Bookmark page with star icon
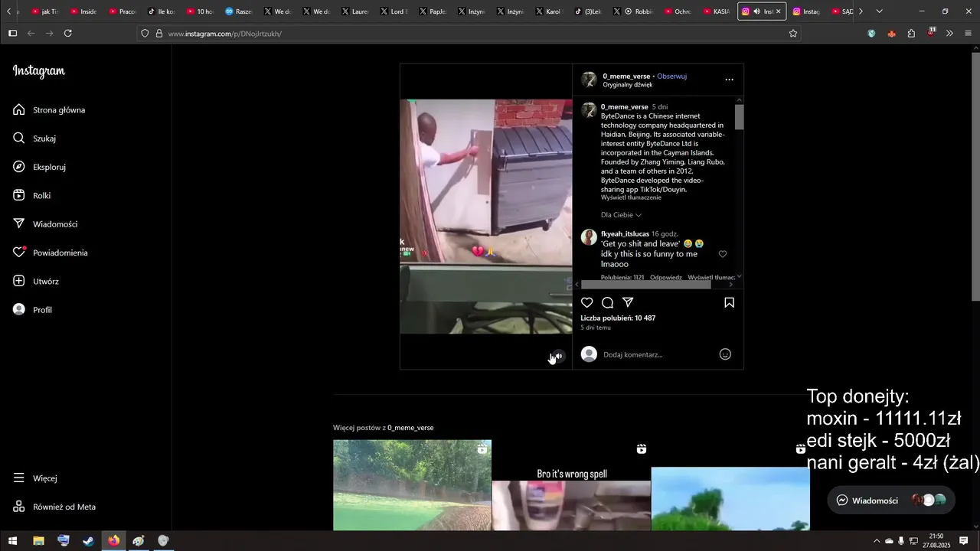Screen dimensions: 980x551 click(793, 34)
